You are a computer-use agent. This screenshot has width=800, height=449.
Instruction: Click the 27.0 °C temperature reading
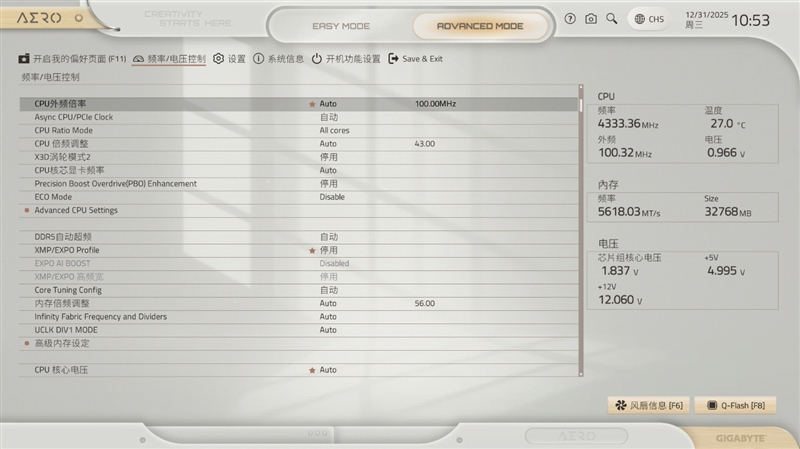click(728, 123)
